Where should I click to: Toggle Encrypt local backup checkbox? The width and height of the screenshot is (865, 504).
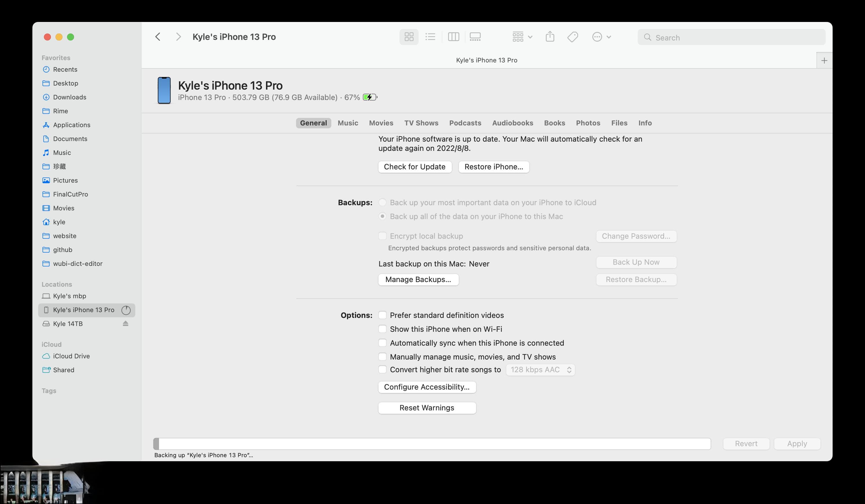(x=382, y=236)
